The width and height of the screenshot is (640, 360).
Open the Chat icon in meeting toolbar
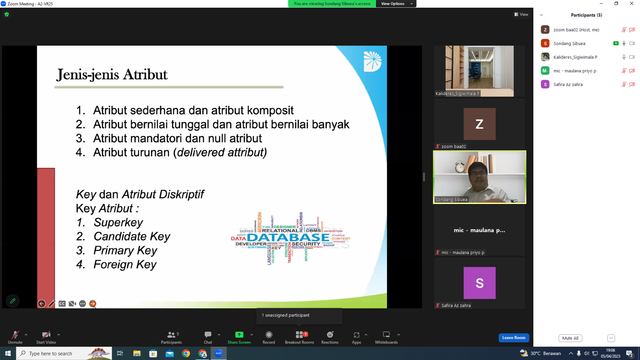point(208,335)
